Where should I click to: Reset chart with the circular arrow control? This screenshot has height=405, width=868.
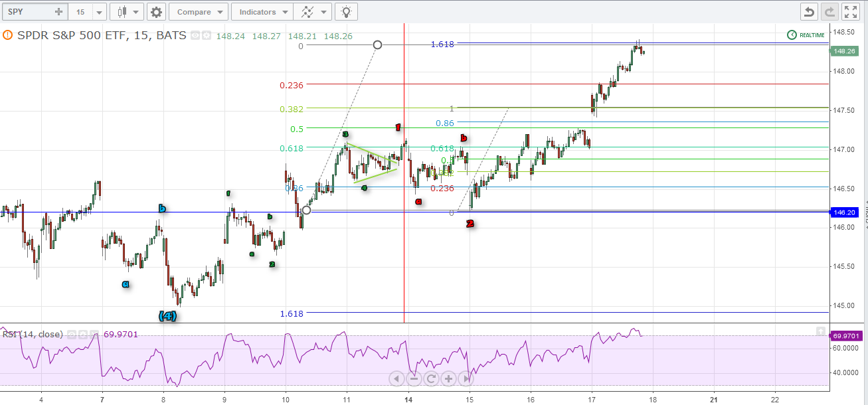(431, 379)
